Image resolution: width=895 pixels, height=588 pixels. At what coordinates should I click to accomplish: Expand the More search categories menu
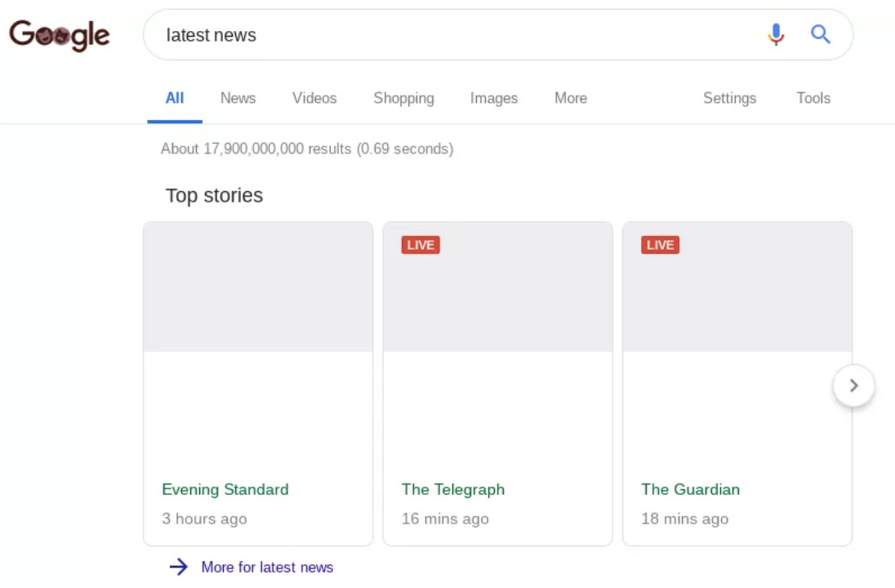[571, 98]
